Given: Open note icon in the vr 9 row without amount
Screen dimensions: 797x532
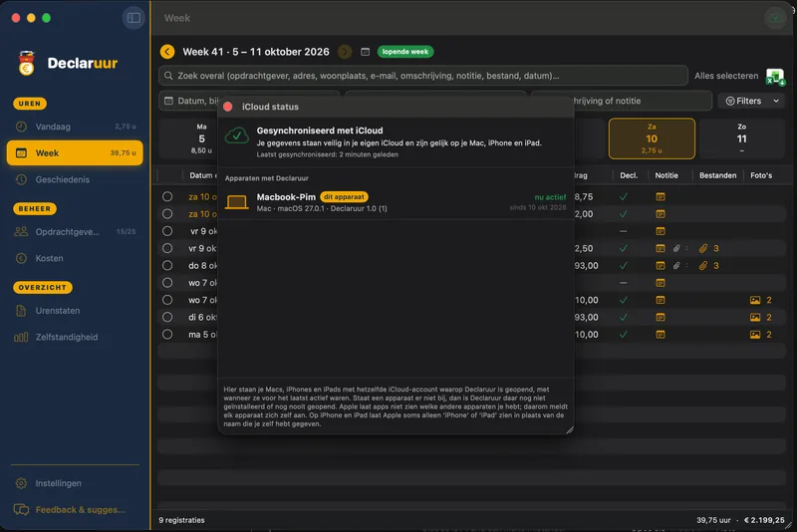Looking at the screenshot, I should [x=661, y=231].
